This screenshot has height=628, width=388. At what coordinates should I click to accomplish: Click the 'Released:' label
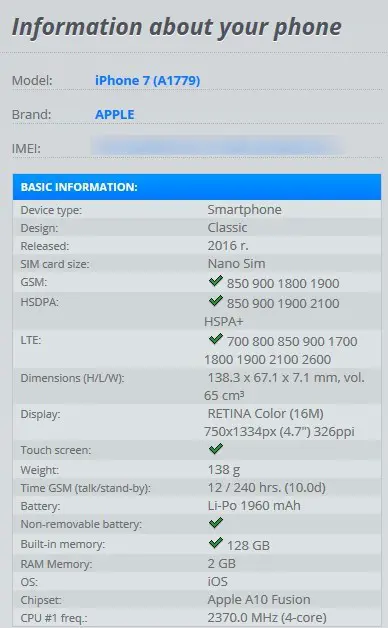click(x=44, y=246)
